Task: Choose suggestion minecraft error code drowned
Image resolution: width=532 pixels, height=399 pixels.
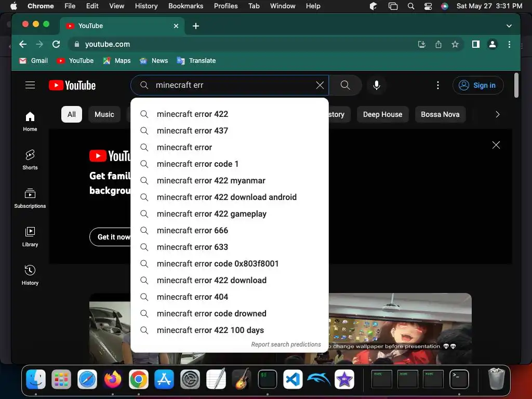Action: pos(230,313)
